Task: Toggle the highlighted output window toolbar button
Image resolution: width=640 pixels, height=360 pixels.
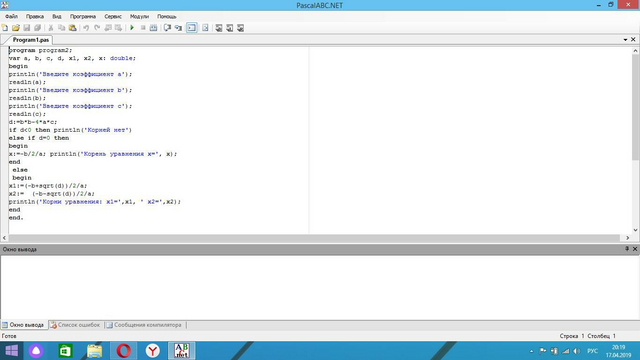Action: [x=191, y=28]
